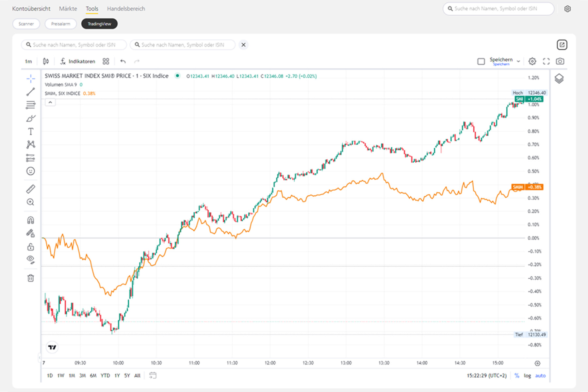Enter fullscreen chart mode

click(x=546, y=61)
